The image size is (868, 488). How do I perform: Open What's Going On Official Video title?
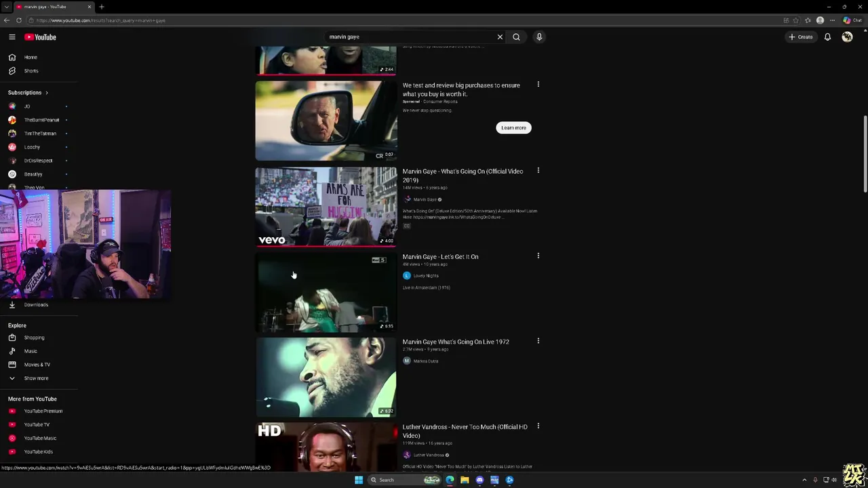[x=462, y=176]
